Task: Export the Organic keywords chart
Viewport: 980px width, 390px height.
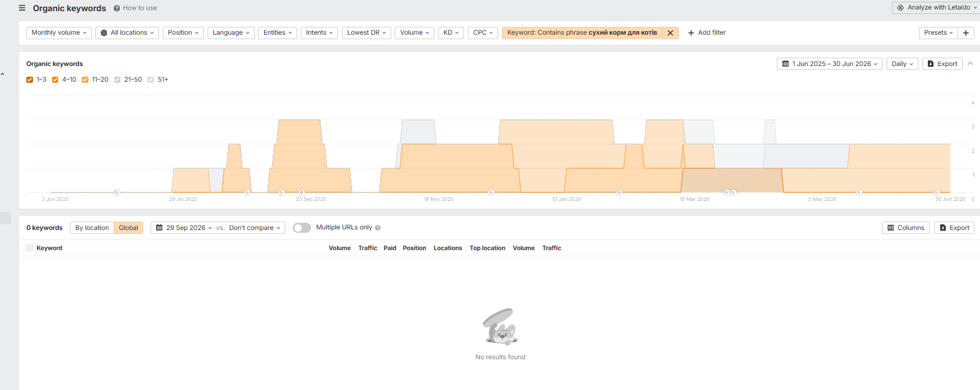Action: (943, 64)
